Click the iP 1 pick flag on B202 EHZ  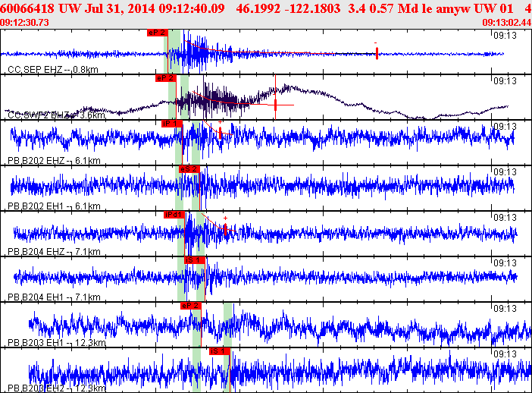pos(172,124)
